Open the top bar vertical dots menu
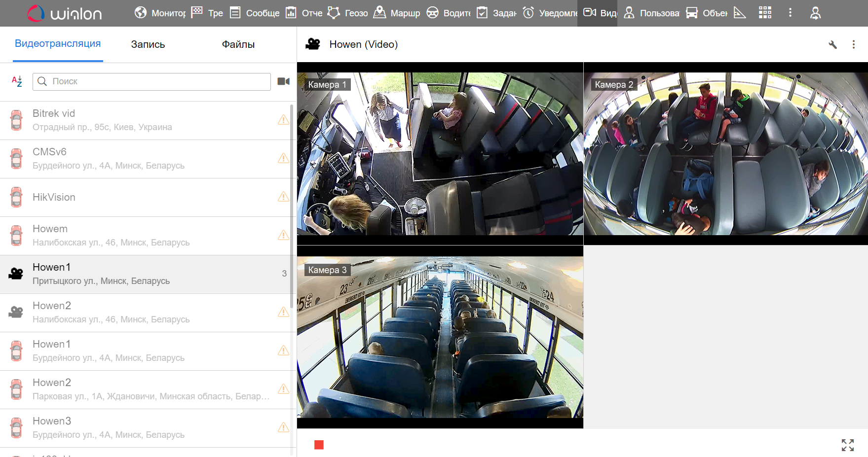The width and height of the screenshot is (868, 457). coord(790,13)
